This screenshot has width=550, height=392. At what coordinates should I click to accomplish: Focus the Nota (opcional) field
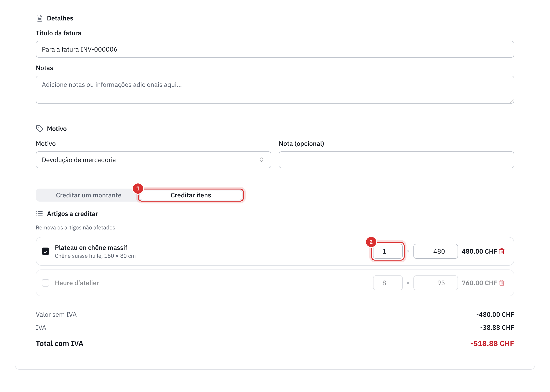396,160
